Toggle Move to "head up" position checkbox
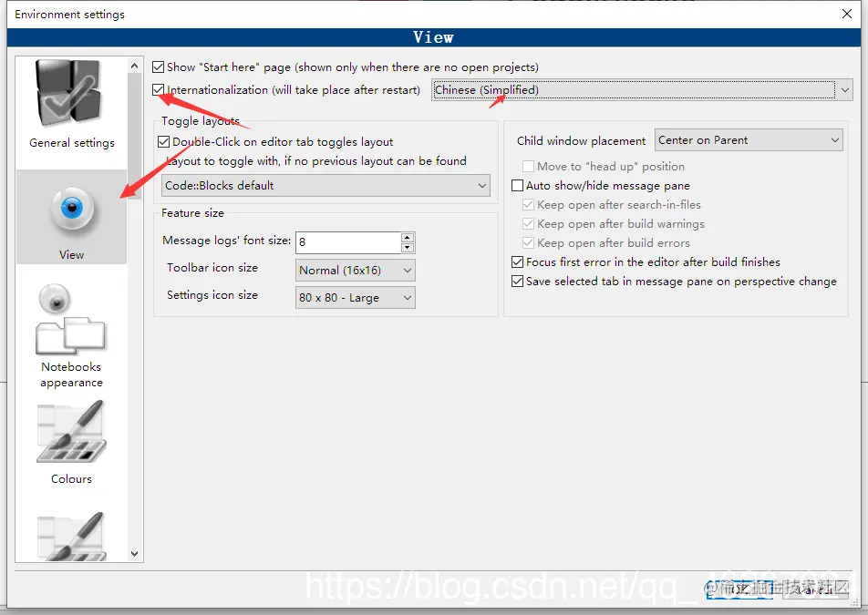Viewport: 868px width, 615px height. pos(529,166)
